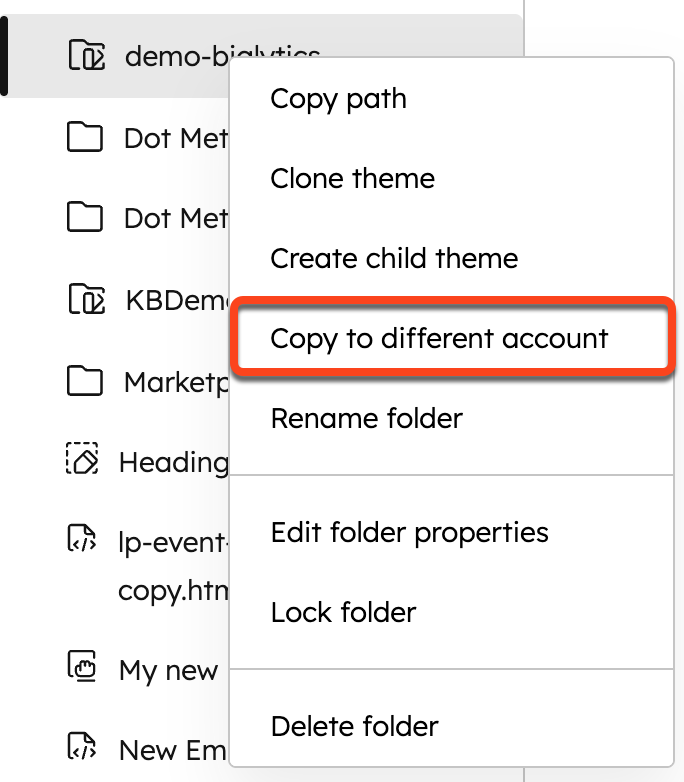Screen dimensions: 684x782
Task: Click the demo-bialytics theme folder icon
Action: point(87,55)
